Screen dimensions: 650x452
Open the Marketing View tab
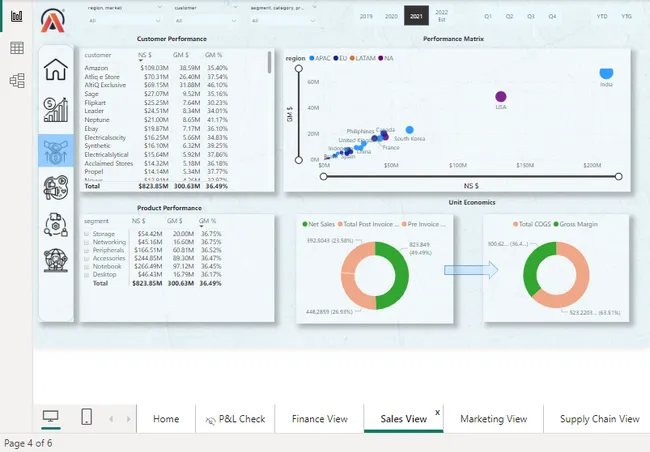(493, 419)
